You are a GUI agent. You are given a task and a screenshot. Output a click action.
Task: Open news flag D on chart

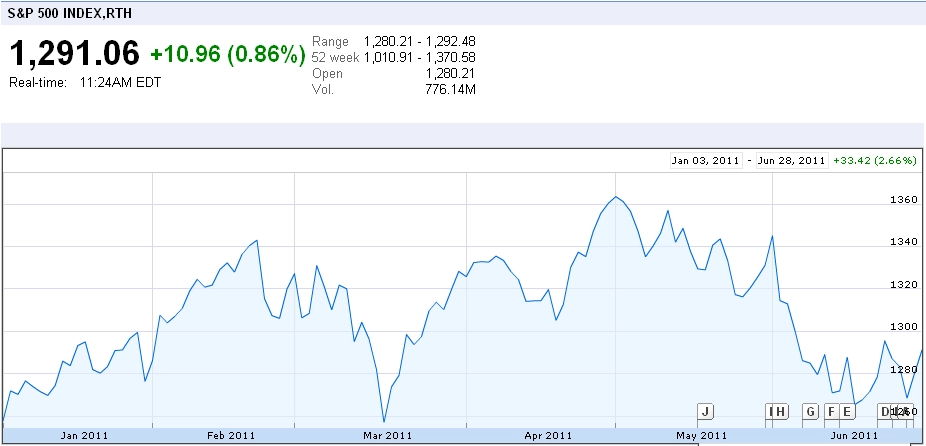tap(885, 411)
